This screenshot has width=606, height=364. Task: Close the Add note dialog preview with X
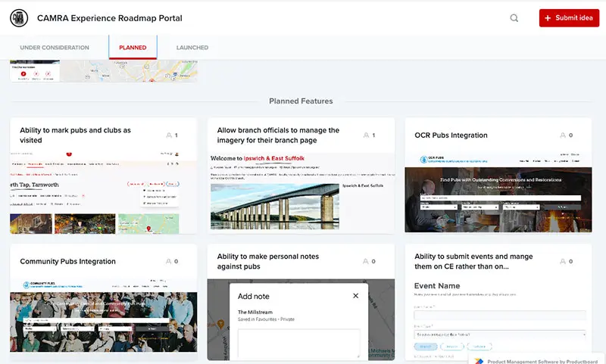tap(355, 296)
